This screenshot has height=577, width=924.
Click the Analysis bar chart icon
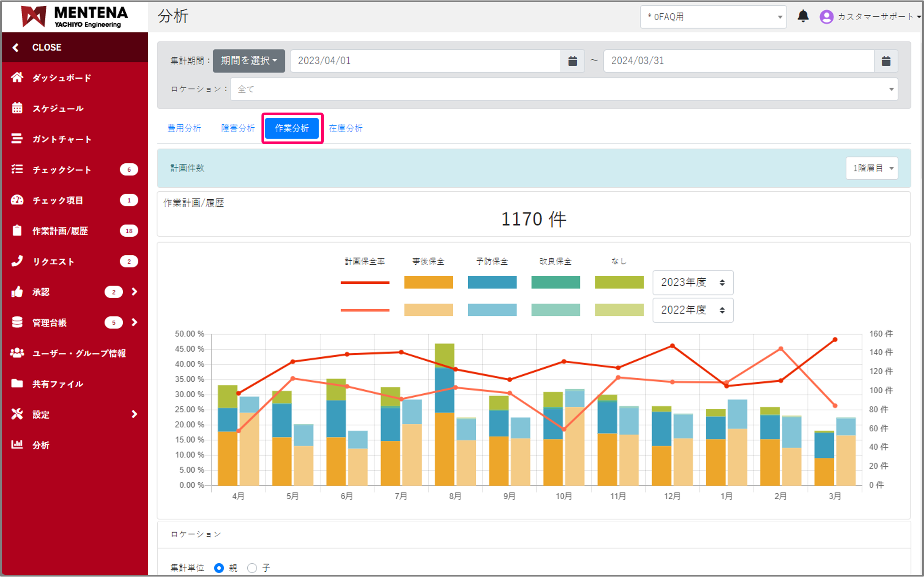(17, 444)
